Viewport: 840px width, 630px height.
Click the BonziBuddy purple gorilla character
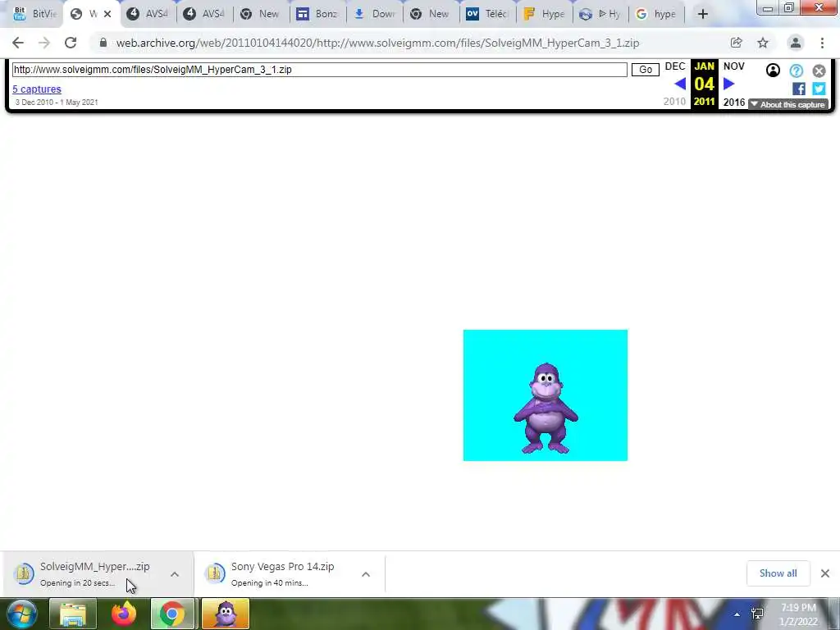click(546, 409)
